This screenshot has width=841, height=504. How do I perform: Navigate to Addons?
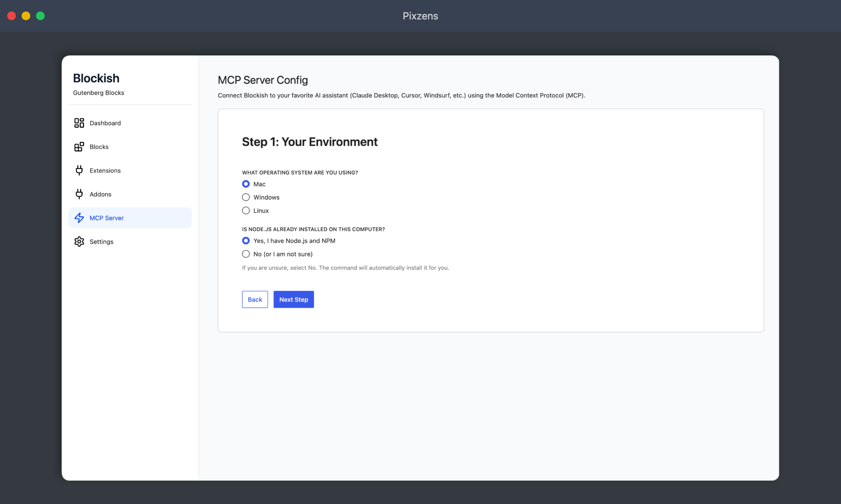[x=101, y=194]
